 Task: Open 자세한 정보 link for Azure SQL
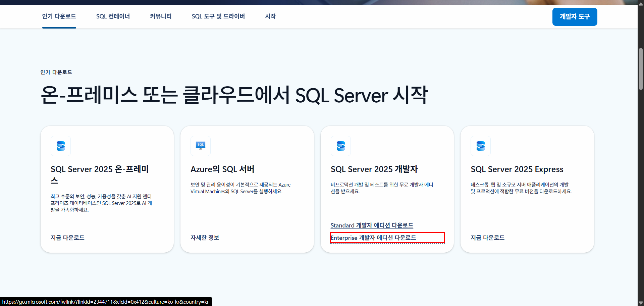point(205,238)
